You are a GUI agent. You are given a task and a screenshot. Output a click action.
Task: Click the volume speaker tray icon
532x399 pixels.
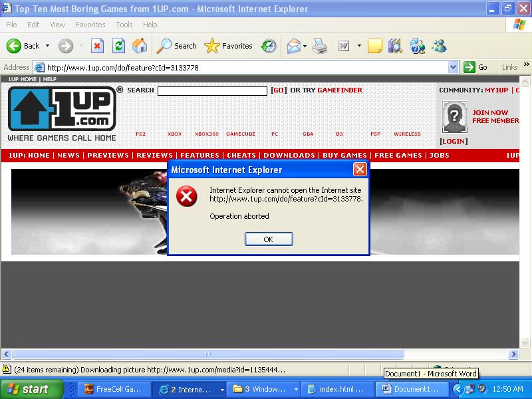click(x=481, y=389)
